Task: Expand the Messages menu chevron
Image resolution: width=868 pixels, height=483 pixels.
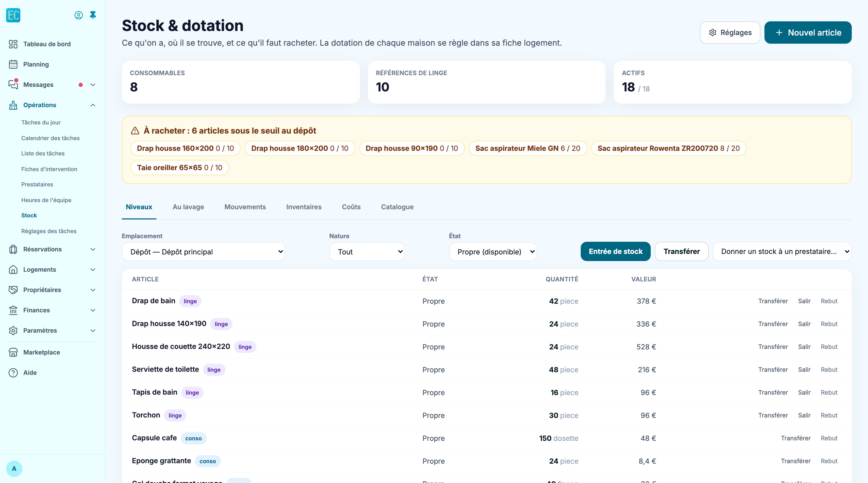Action: (x=93, y=85)
